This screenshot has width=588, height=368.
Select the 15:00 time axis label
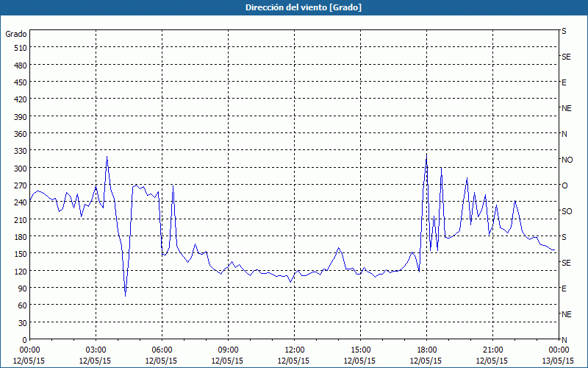[360, 350]
